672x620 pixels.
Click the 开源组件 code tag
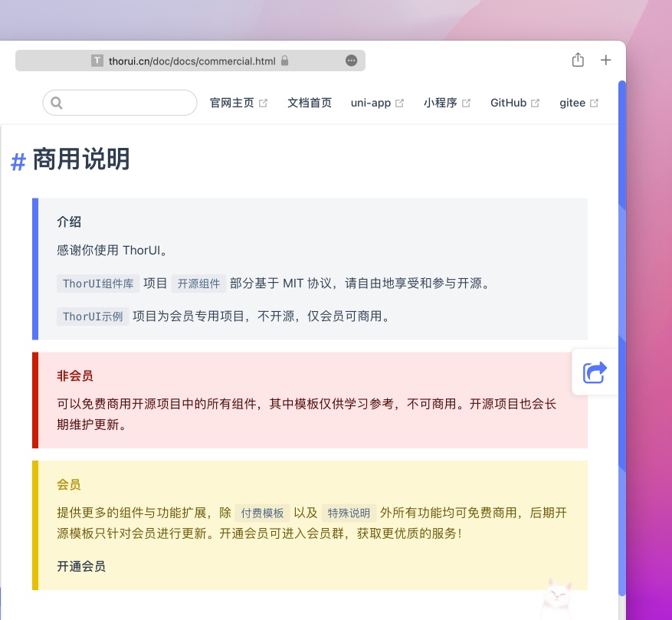coord(199,284)
